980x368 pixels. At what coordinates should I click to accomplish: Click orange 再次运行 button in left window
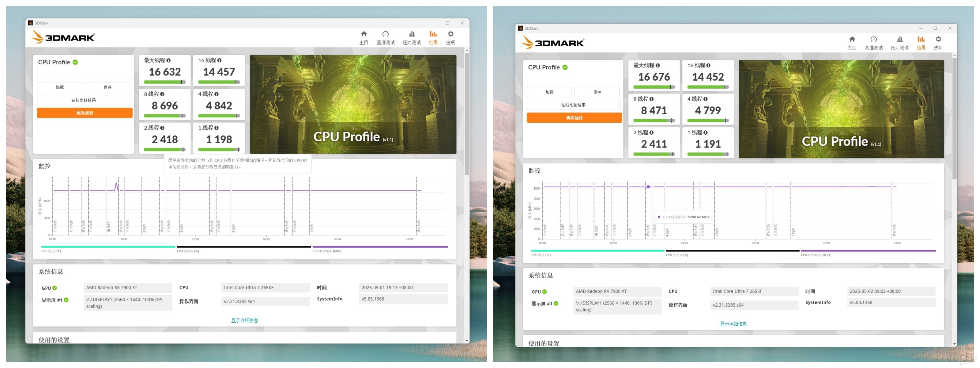tap(85, 113)
